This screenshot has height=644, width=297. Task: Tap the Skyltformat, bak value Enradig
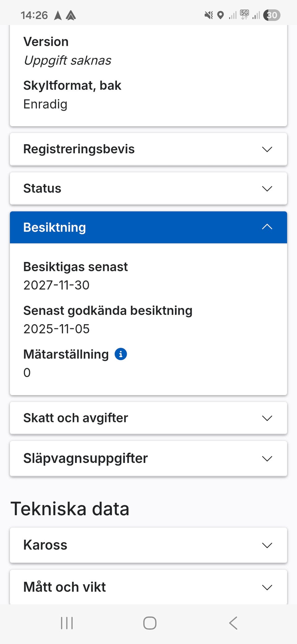(45, 104)
